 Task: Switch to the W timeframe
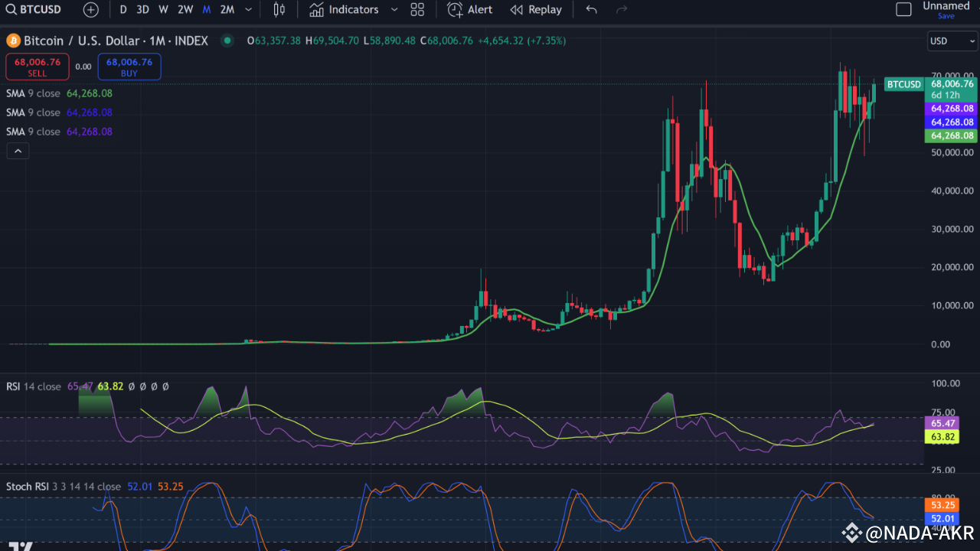[x=163, y=9]
